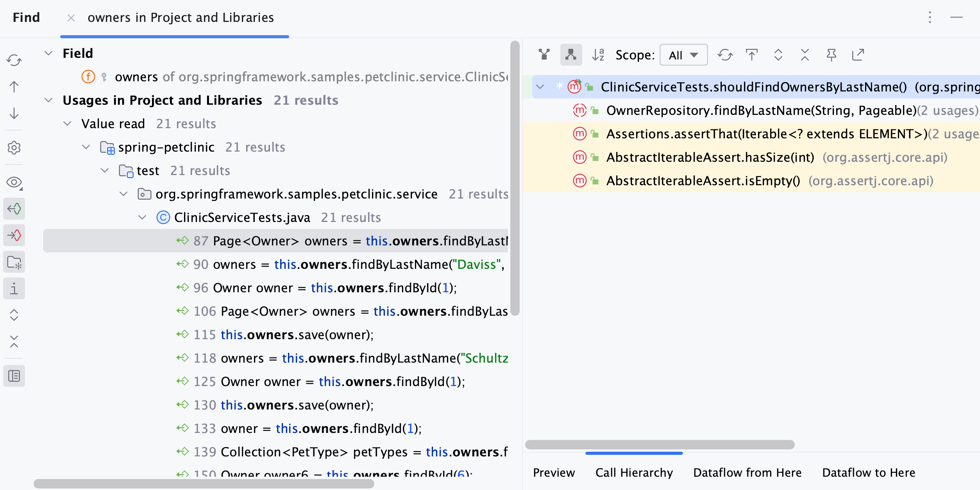The image size is (980, 490).
Task: Click the Rerun refresh icon in left sidebar
Action: click(x=14, y=60)
